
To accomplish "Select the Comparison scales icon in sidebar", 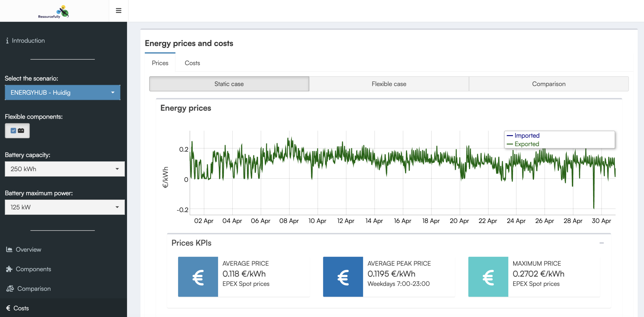I will point(10,289).
